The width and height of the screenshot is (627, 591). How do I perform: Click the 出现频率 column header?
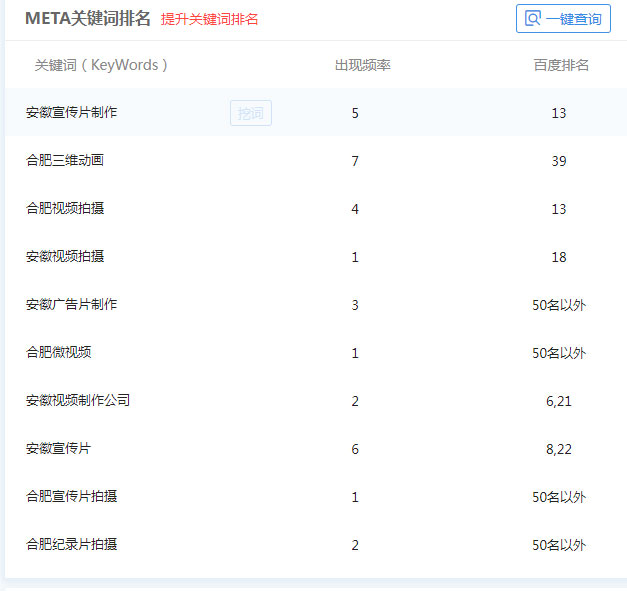tap(362, 65)
